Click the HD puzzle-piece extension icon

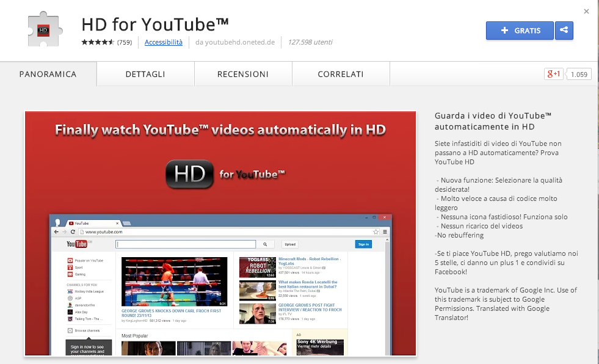45,29
